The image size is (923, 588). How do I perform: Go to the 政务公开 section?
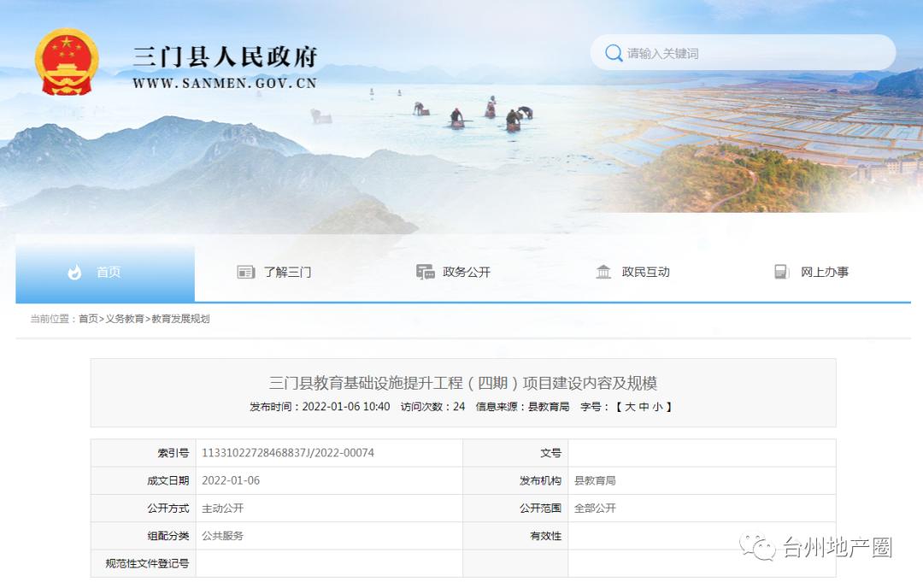coord(467,273)
